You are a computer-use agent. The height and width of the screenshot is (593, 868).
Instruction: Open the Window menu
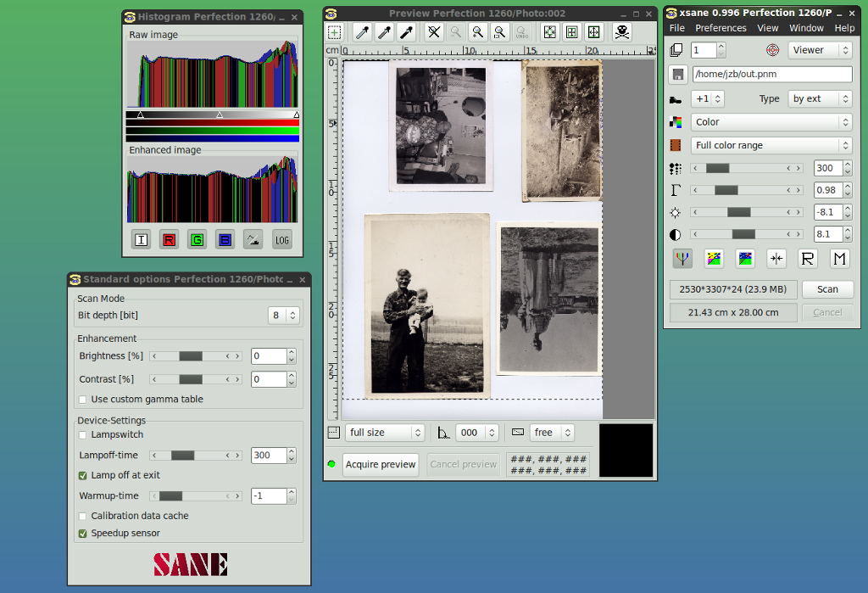coord(806,28)
